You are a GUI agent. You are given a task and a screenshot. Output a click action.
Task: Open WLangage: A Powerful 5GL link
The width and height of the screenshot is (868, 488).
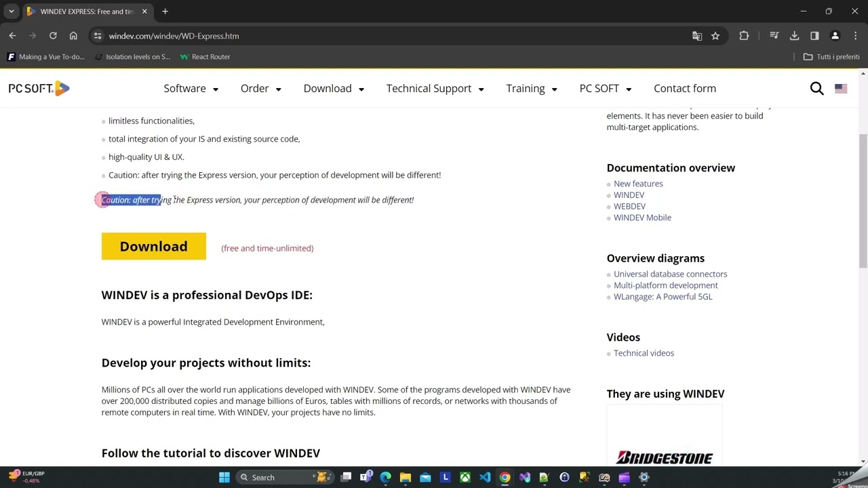coord(663,297)
